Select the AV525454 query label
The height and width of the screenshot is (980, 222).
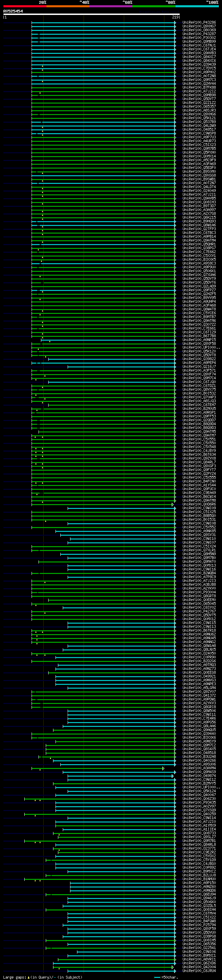click(13, 11)
